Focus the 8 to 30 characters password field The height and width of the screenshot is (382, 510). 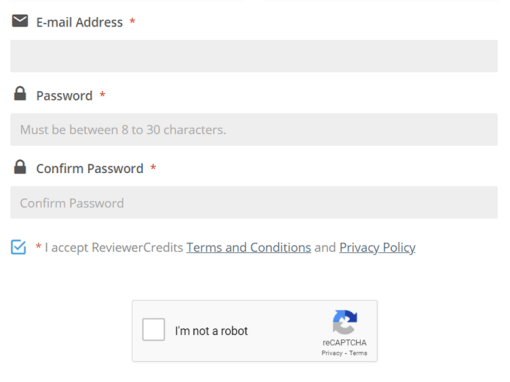[x=254, y=129]
